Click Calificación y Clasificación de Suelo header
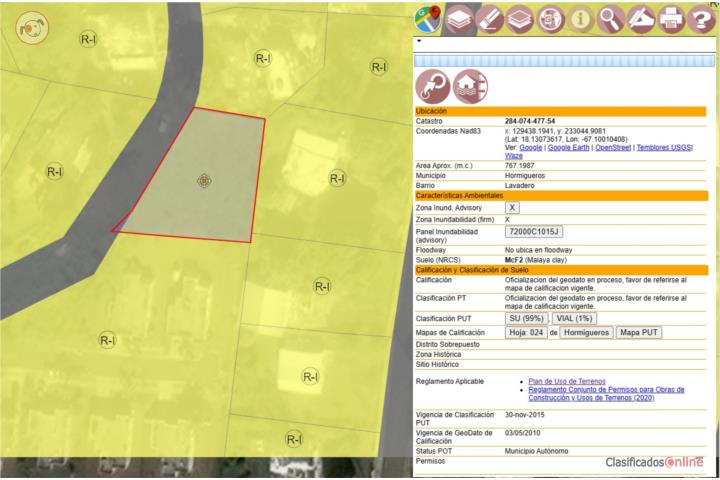This screenshot has height=480, width=720. tap(561, 270)
